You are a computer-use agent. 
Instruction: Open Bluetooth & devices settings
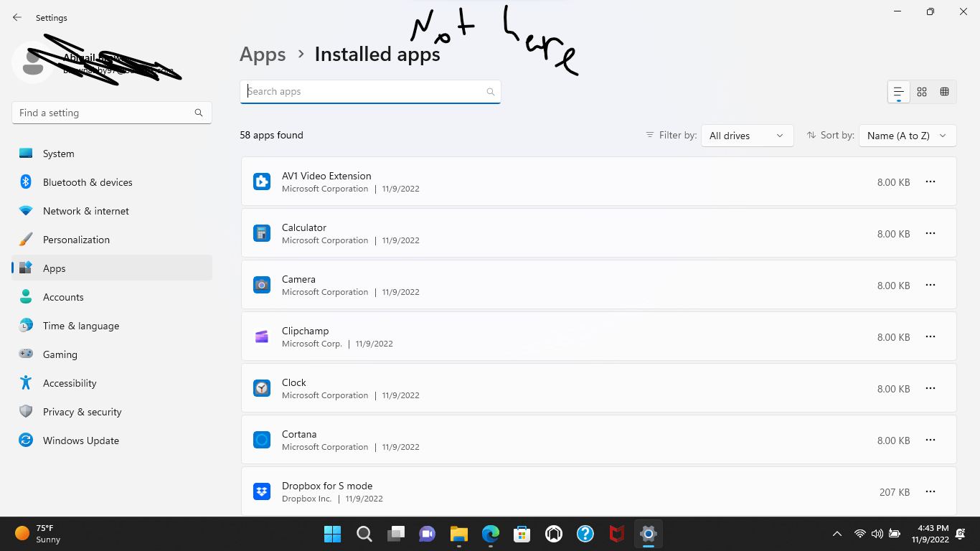pos(88,182)
